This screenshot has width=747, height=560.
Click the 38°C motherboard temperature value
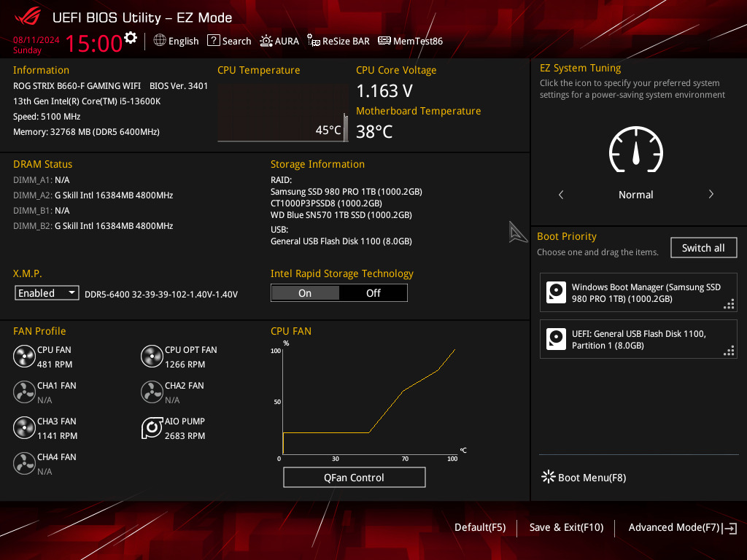pos(374,131)
